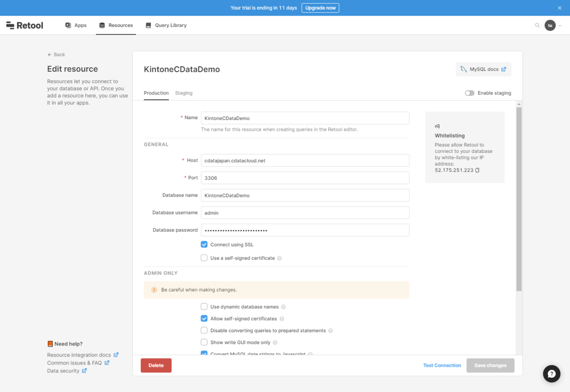This screenshot has width=570, height=392.
Task: Uncheck Allow self-signed certificates
Action: (204, 318)
